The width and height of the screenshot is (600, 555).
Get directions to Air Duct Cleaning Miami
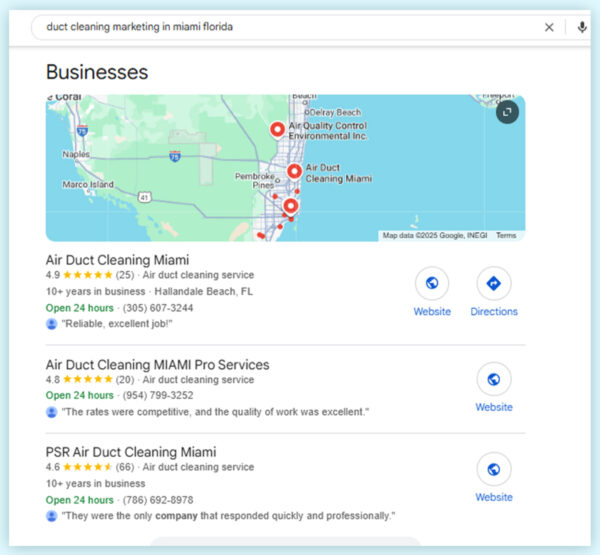494,283
